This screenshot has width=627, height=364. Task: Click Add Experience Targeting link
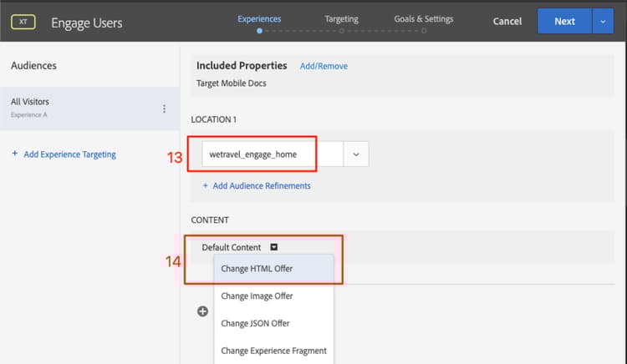[x=70, y=154]
